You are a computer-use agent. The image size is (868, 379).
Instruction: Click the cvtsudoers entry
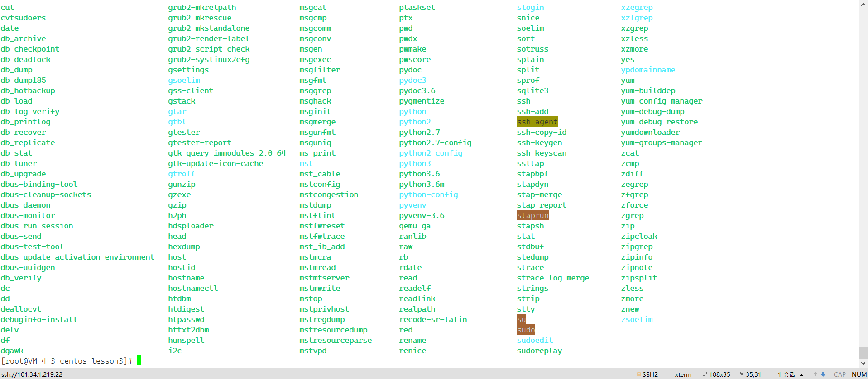(24, 18)
